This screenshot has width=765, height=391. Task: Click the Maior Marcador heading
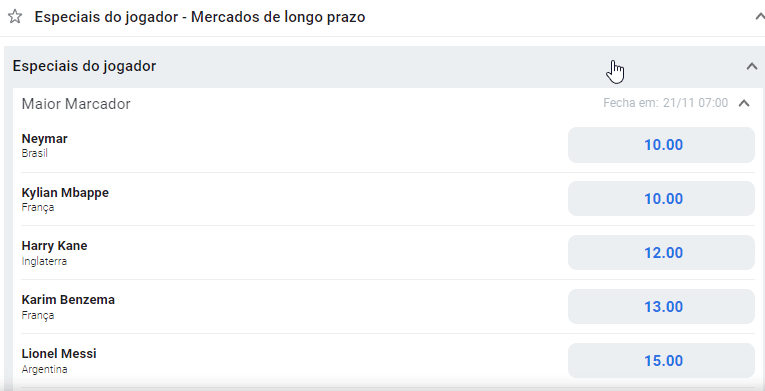point(76,104)
